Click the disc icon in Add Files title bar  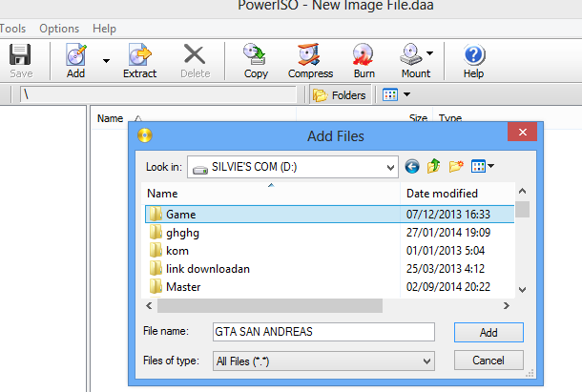click(145, 135)
